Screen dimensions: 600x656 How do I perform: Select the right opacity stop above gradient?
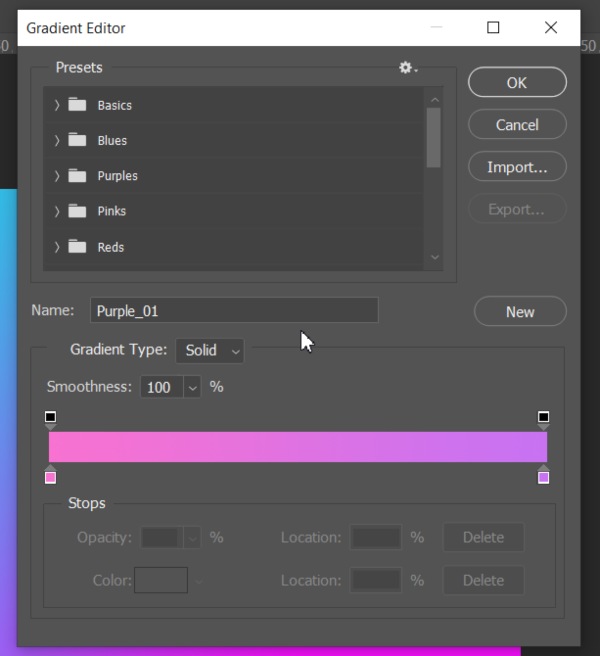pyautogui.click(x=544, y=418)
